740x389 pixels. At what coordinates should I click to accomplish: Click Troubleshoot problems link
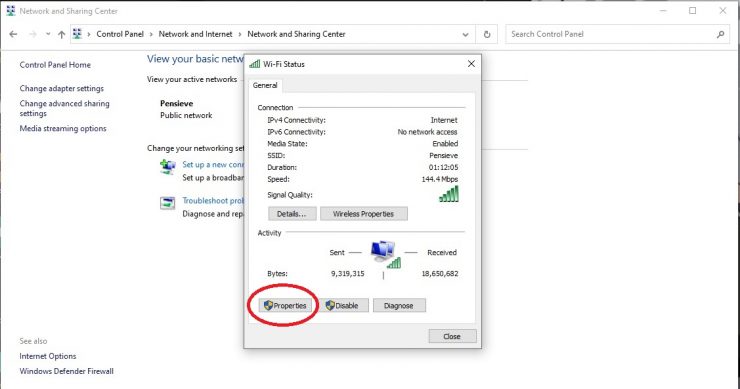point(213,200)
